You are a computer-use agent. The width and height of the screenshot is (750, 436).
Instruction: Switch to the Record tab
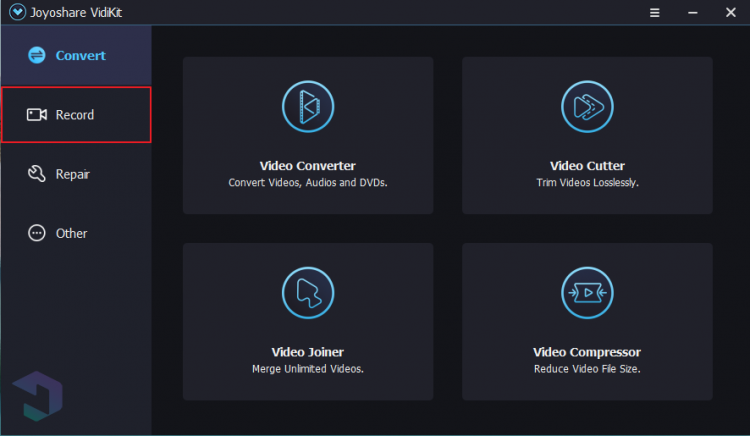click(x=76, y=115)
